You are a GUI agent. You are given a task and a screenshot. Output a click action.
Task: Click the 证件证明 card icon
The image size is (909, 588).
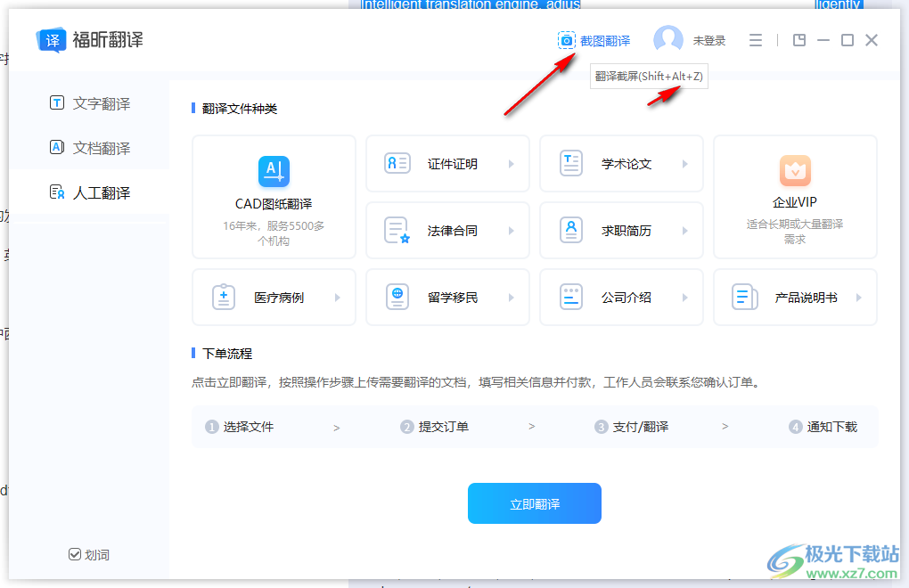pos(397,163)
